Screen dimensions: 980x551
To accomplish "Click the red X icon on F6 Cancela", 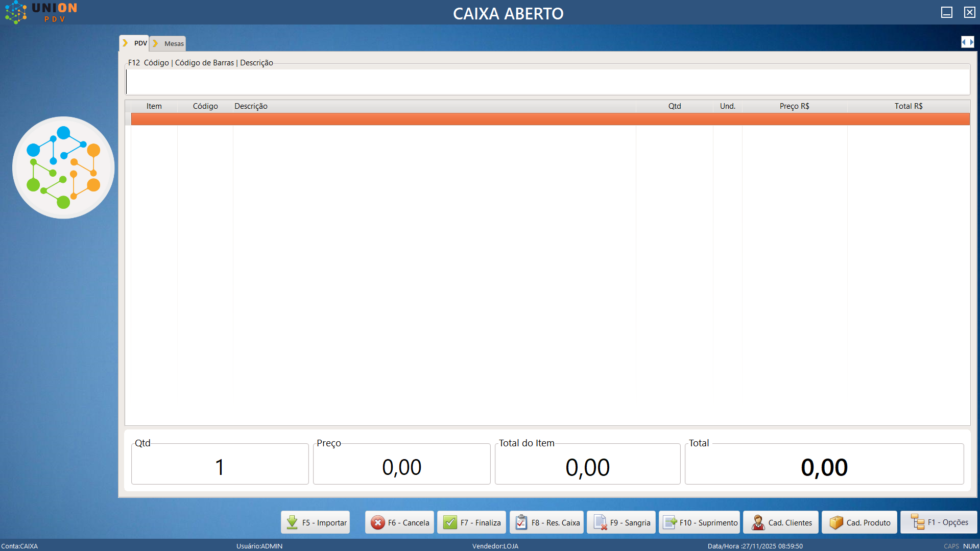I will pyautogui.click(x=377, y=522).
